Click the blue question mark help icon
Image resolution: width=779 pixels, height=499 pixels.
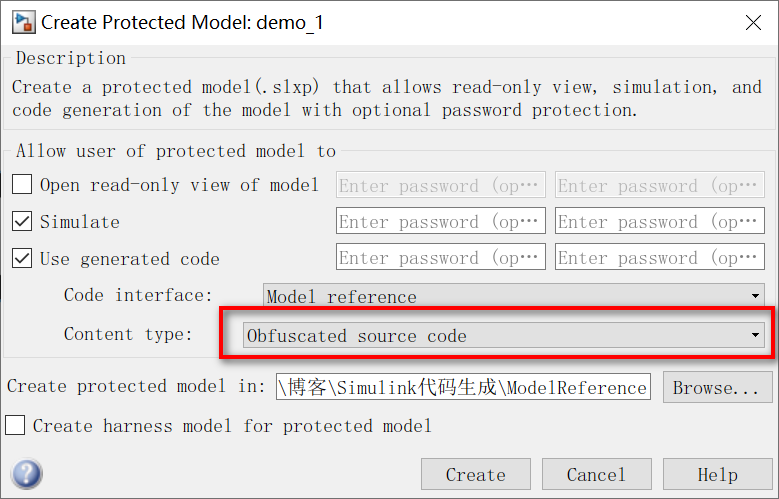(x=27, y=474)
